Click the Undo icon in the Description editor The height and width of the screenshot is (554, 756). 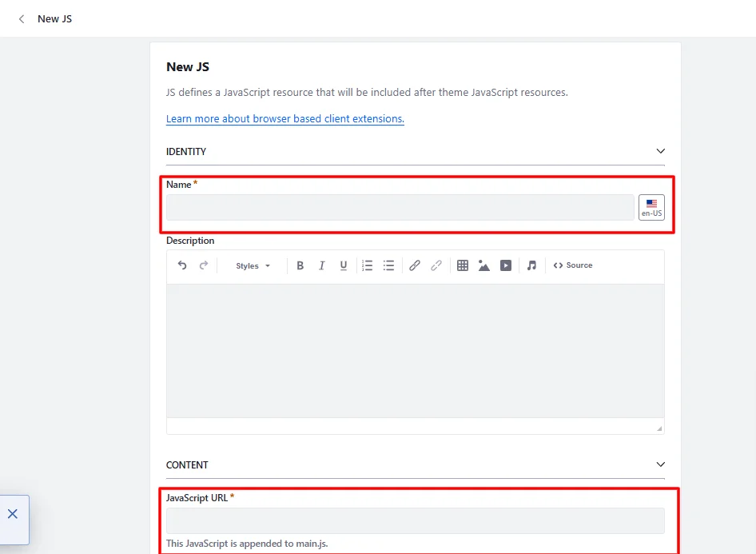182,265
